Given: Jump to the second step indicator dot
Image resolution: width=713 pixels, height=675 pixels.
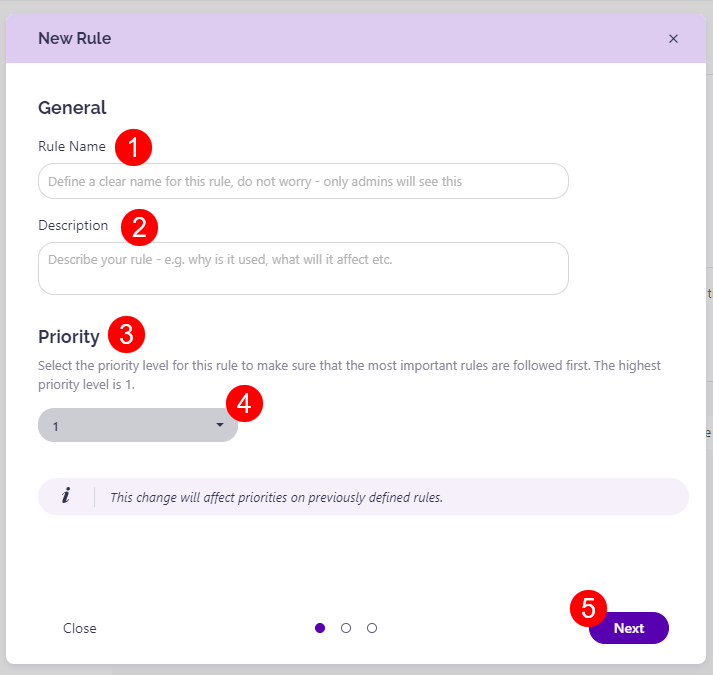Looking at the screenshot, I should tap(346, 628).
